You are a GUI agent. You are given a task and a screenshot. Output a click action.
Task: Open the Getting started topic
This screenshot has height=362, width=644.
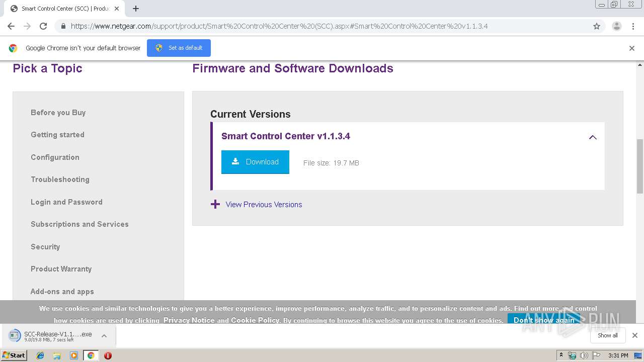click(x=57, y=135)
